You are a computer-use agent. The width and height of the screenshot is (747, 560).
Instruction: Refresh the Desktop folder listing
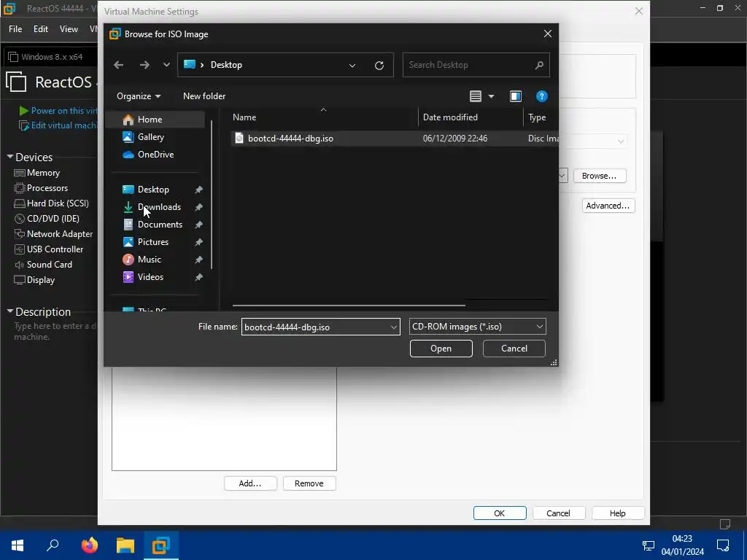click(379, 65)
